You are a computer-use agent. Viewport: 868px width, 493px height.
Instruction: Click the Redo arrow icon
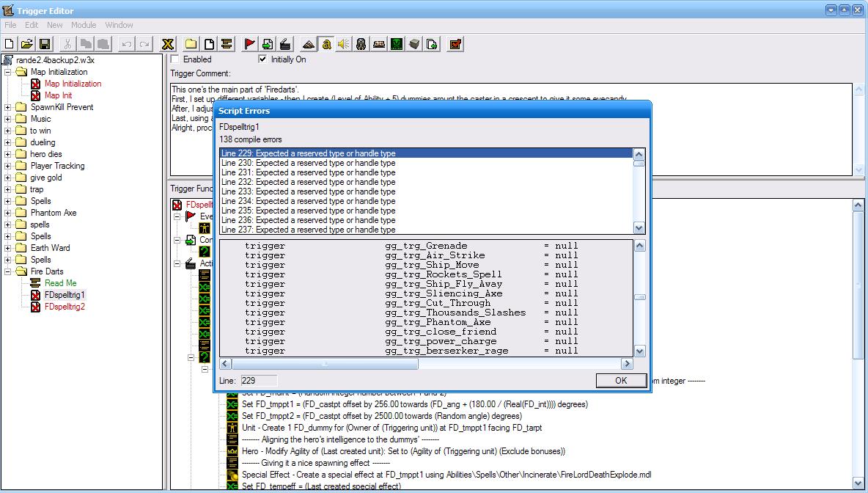144,44
